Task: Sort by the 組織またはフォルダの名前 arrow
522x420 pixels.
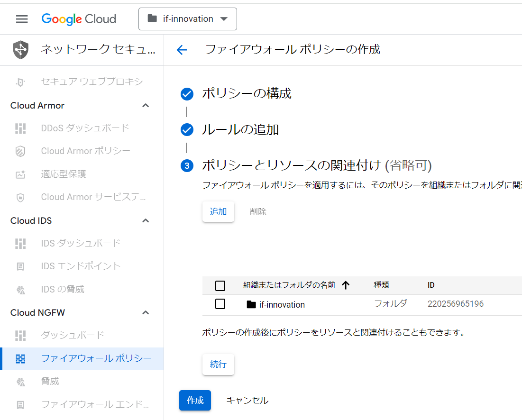Action: coord(346,285)
